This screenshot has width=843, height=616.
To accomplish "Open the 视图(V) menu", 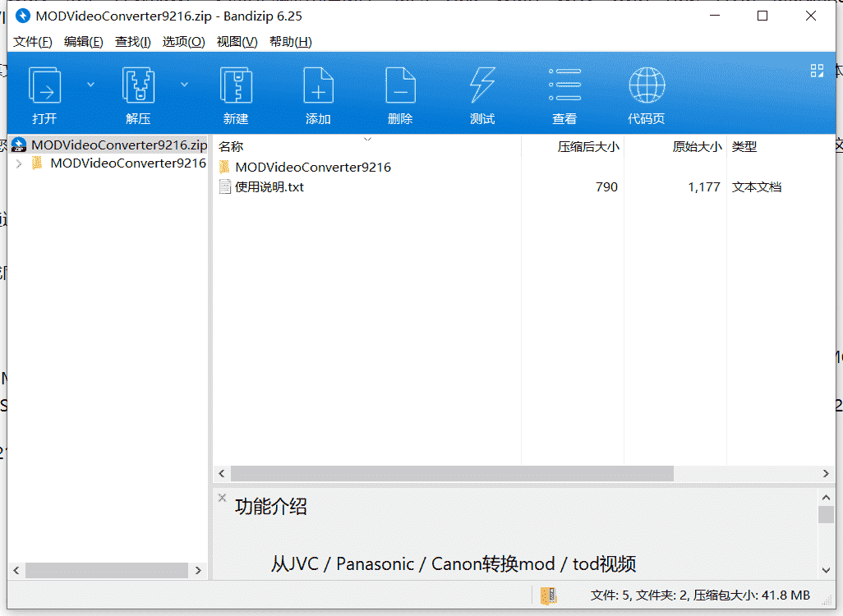I will 237,42.
